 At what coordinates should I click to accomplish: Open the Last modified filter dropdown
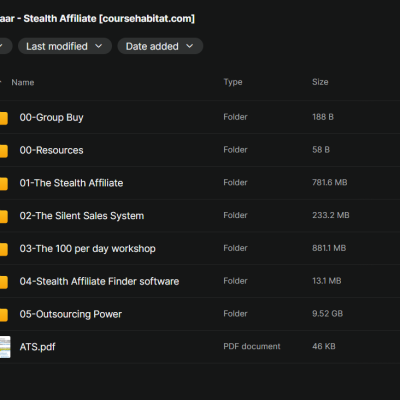[65, 46]
